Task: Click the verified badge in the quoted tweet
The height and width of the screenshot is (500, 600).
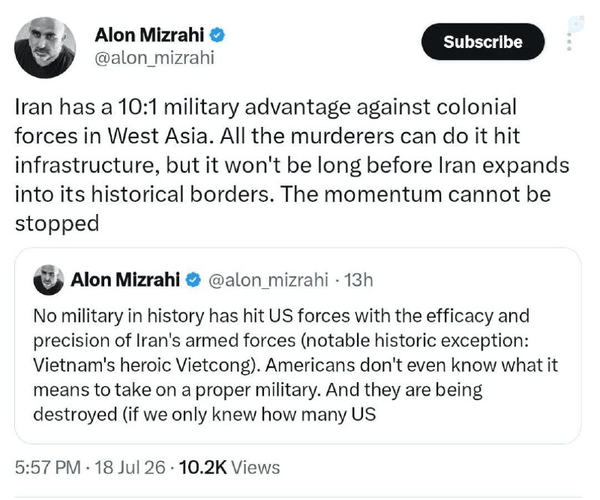Action: point(193,280)
